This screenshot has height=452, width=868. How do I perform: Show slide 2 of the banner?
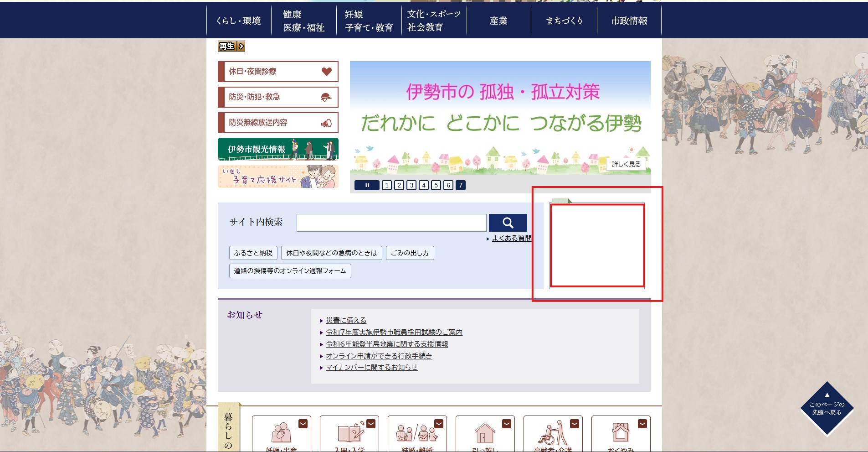click(399, 185)
